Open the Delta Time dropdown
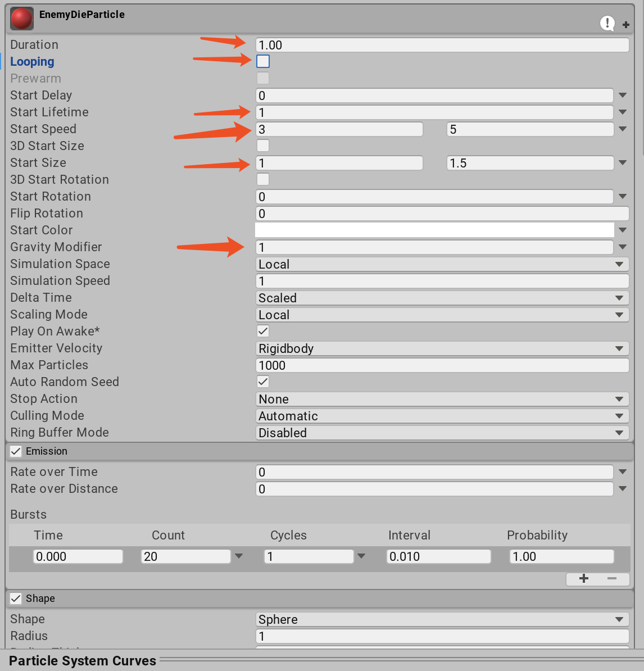The image size is (644, 671). [x=442, y=298]
